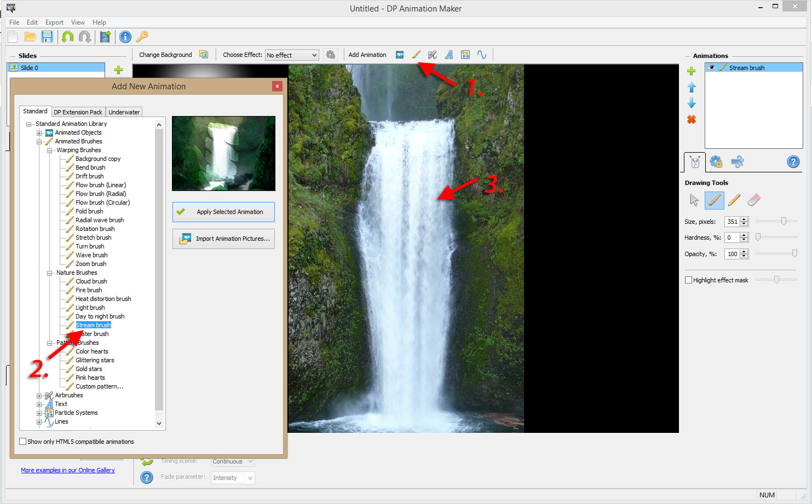Viewport: 812px width, 504px height.
Task: Select the Eraser in Drawing Tools
Action: point(754,200)
